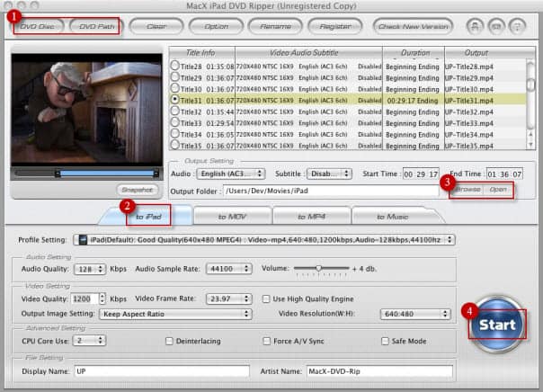The image size is (543, 392).
Task: Click Check New Version button
Action: [414, 26]
